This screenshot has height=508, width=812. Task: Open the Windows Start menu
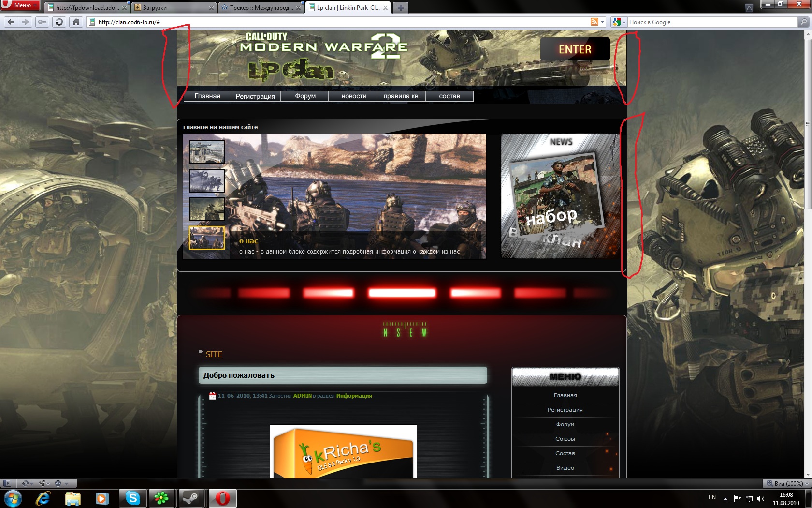[13, 498]
